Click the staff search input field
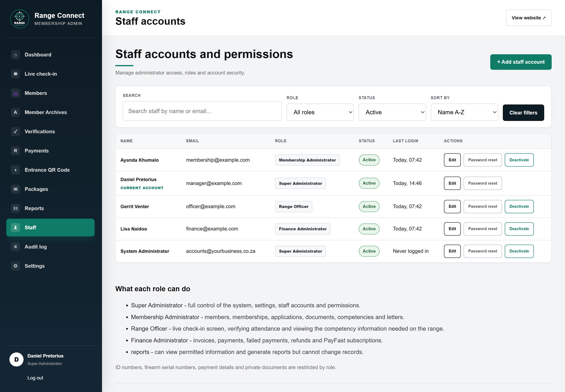The width and height of the screenshot is (565, 392). coord(202,111)
